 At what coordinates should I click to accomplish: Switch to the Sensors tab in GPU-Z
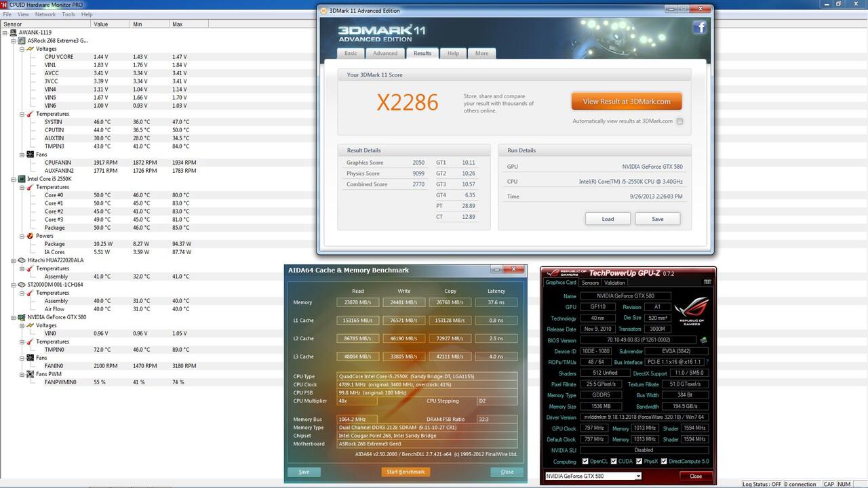591,283
